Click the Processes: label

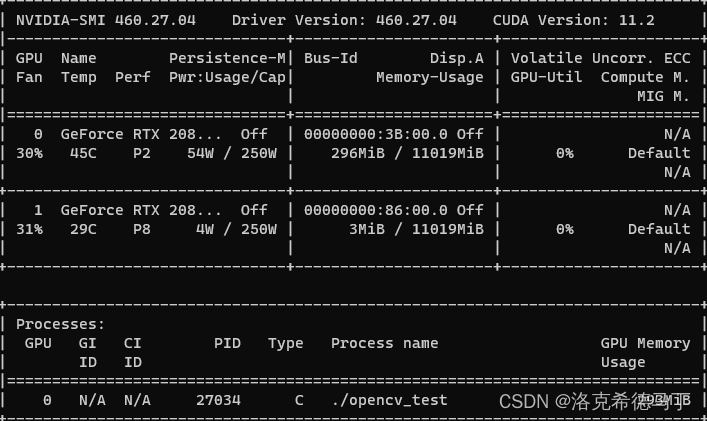click(x=60, y=325)
